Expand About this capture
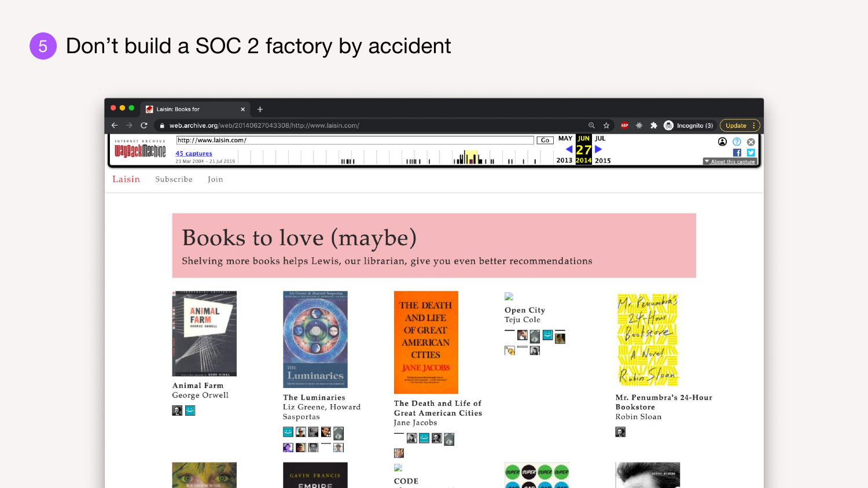Image resolution: width=868 pixels, height=488 pixels. [730, 161]
